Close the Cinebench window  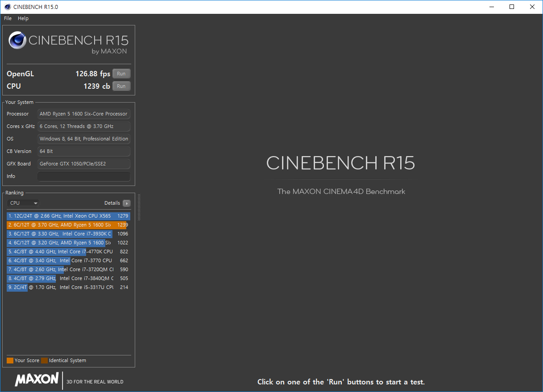[532, 7]
